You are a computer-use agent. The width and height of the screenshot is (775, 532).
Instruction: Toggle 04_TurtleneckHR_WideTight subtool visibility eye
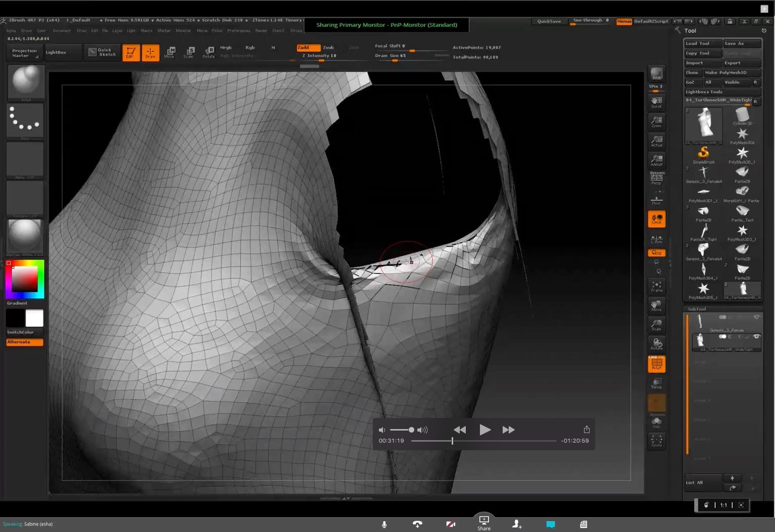click(x=756, y=336)
